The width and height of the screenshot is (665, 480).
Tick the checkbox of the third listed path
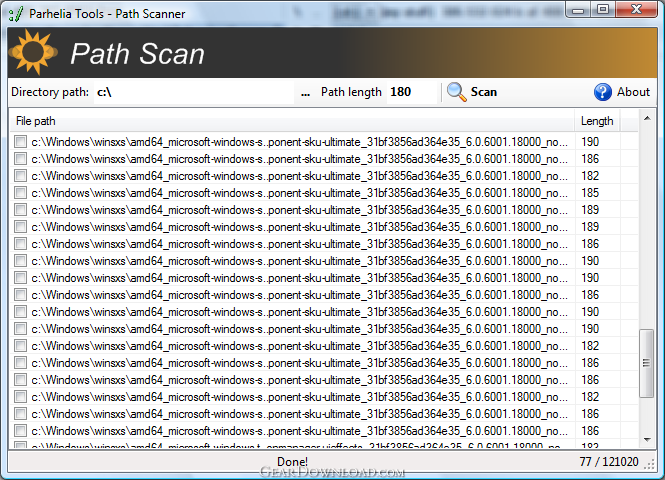(20, 176)
